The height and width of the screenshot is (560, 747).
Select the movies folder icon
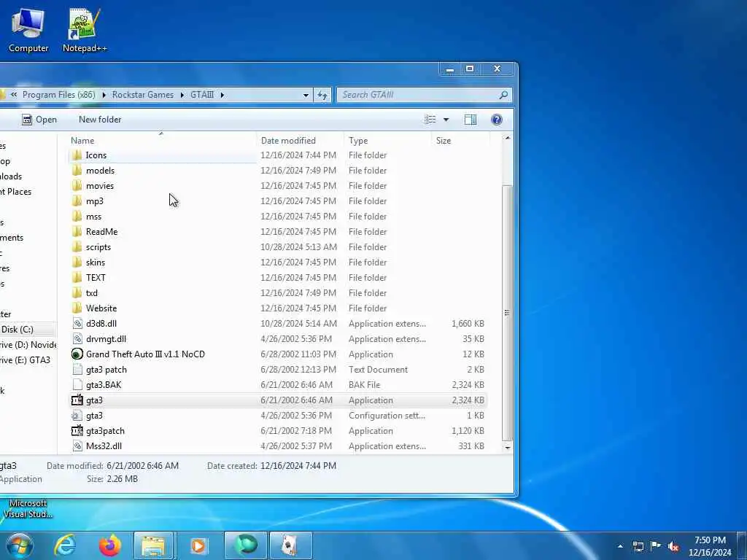click(x=77, y=186)
